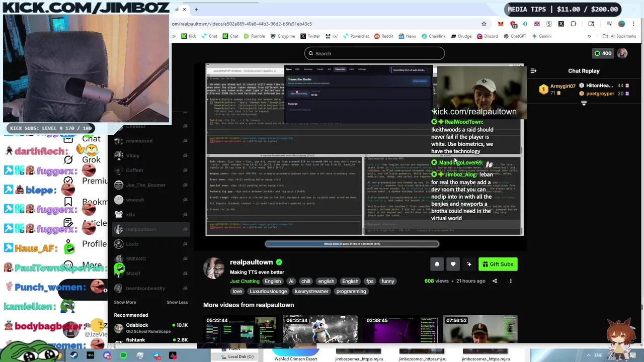Viewport: 644px width, 362px height.
Task: Open the Twitter bookmark
Action: click(310, 36)
